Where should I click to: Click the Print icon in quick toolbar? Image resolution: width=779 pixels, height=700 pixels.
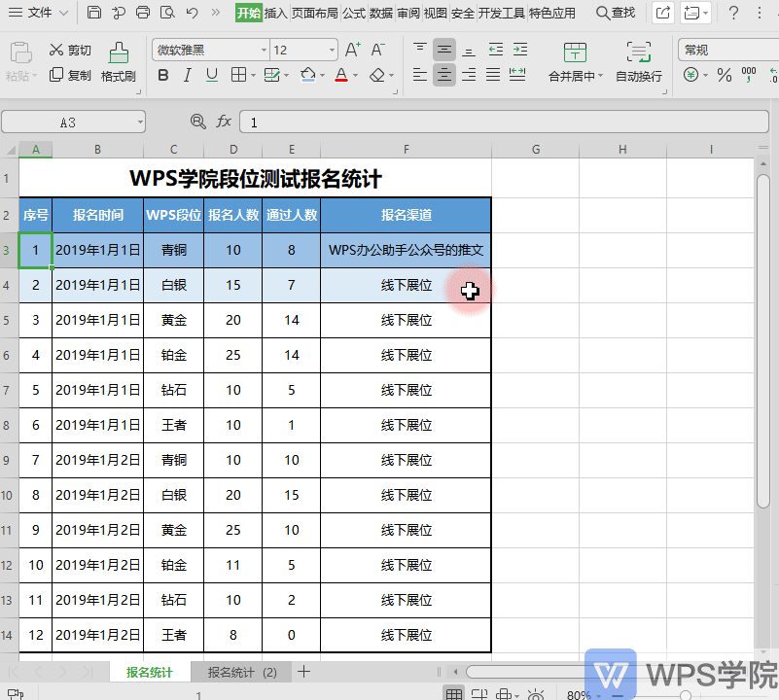[143, 12]
